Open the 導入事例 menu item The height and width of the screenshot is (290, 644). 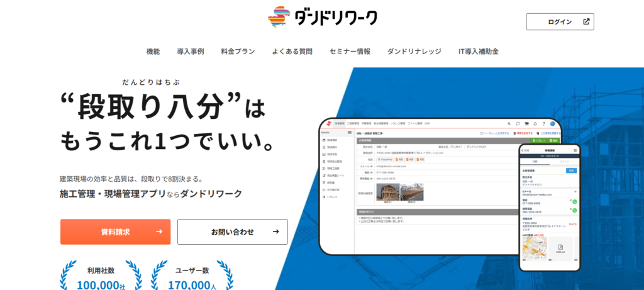tap(191, 52)
